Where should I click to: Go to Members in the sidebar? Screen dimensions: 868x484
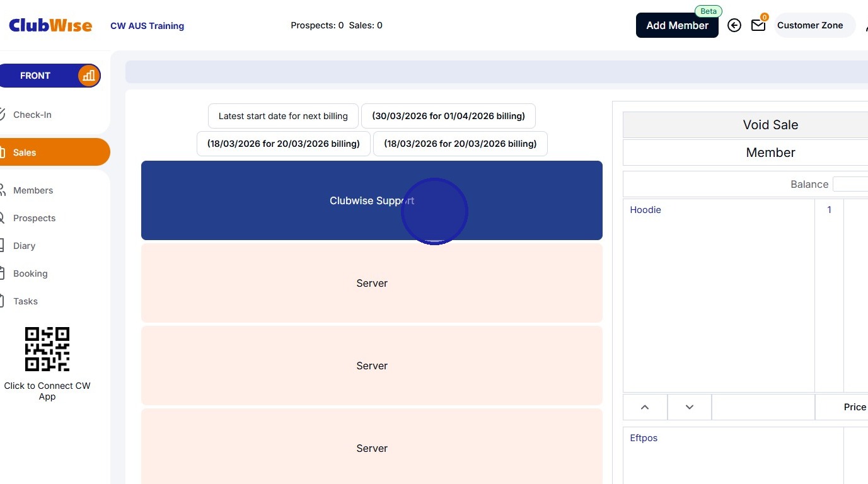click(33, 190)
